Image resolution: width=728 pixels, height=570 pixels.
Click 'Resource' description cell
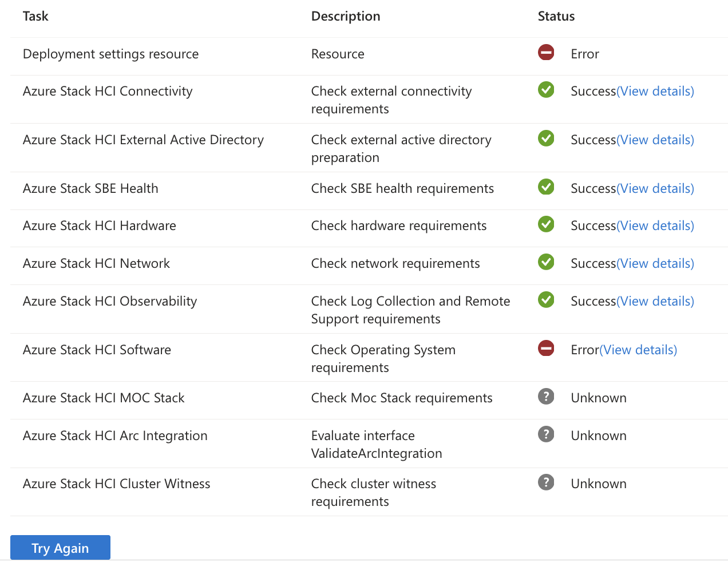pos(338,54)
